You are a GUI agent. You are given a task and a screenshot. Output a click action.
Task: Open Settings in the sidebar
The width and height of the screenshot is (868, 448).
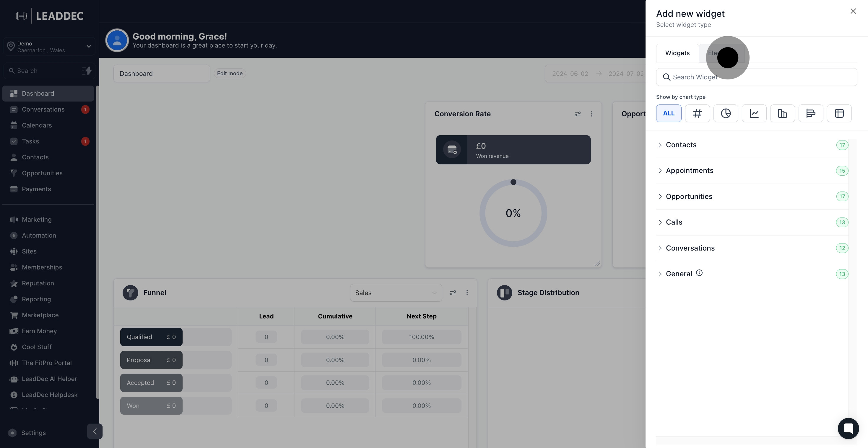pos(33,433)
